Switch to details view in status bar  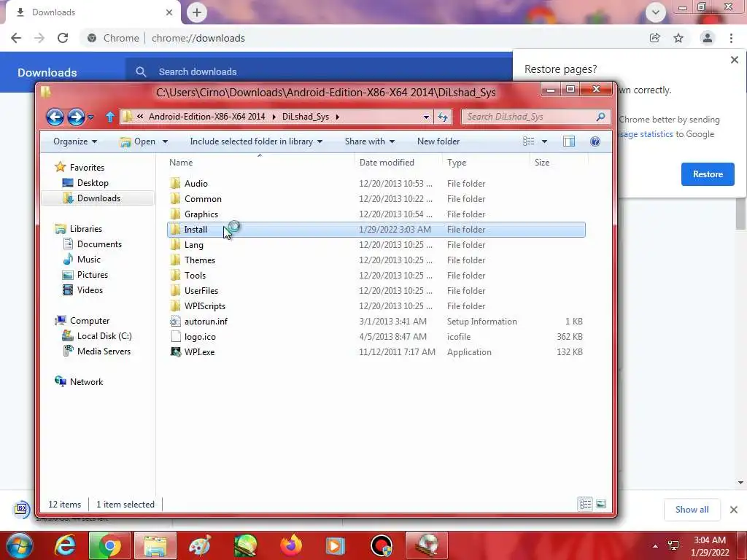586,504
